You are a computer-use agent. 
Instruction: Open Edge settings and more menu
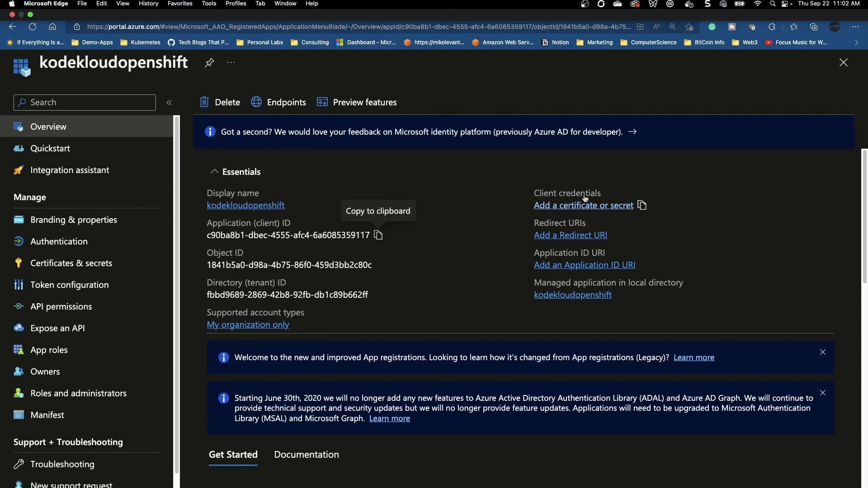tap(855, 27)
